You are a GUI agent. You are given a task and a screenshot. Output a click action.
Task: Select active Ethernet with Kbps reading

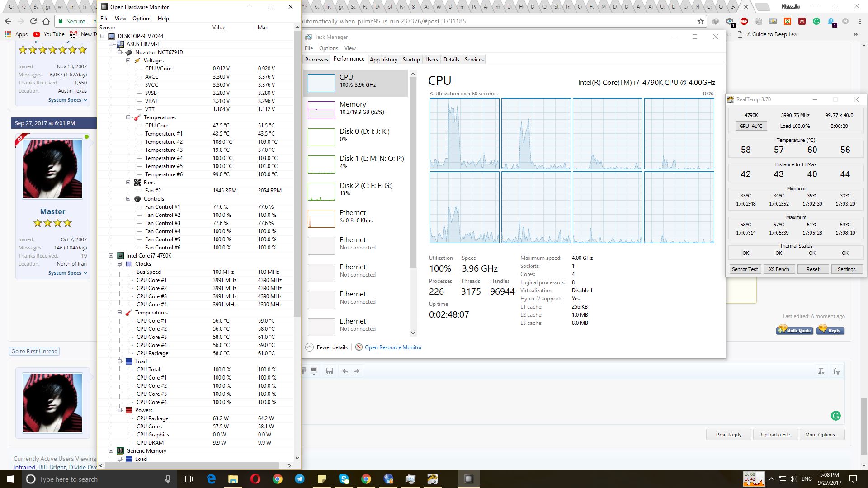point(355,219)
